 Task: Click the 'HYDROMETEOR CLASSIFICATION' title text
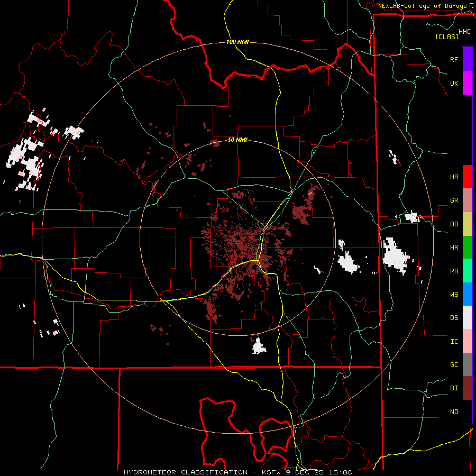click(x=186, y=472)
